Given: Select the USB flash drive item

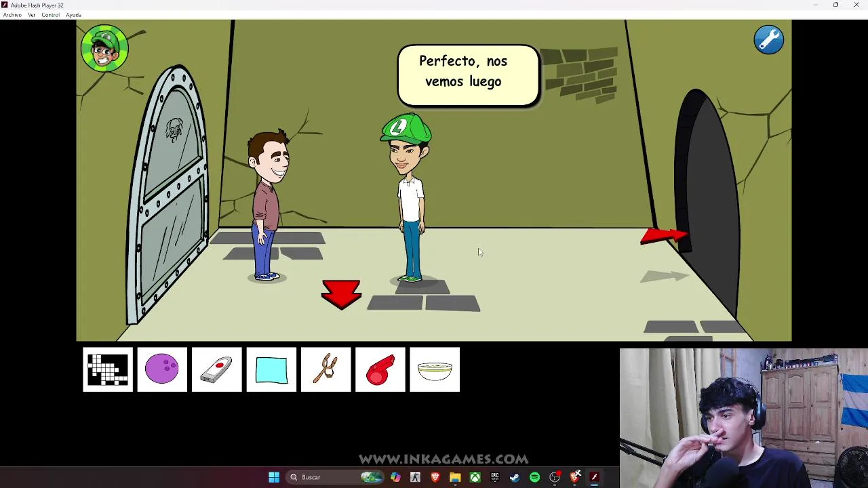Looking at the screenshot, I should [x=217, y=369].
